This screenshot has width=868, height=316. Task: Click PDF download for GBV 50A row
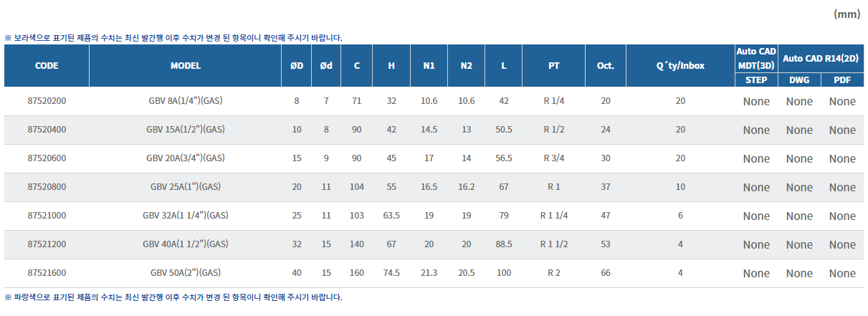point(842,274)
